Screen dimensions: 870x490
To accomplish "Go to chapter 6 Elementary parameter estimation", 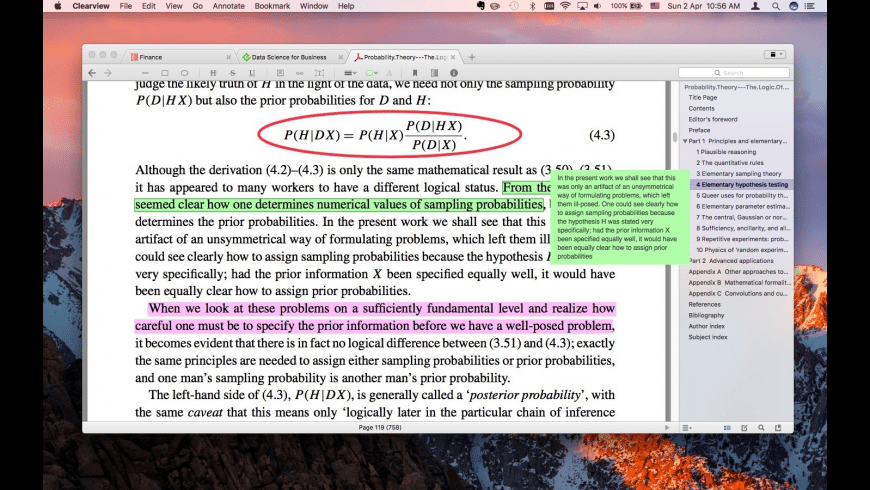I will click(743, 206).
